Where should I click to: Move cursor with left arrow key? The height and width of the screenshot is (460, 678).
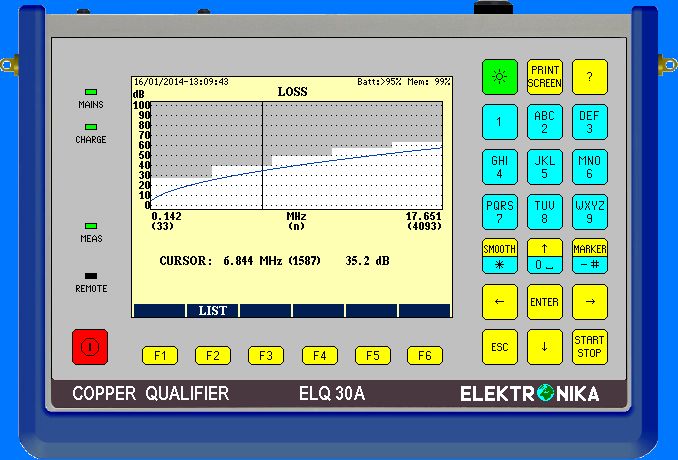click(x=499, y=302)
